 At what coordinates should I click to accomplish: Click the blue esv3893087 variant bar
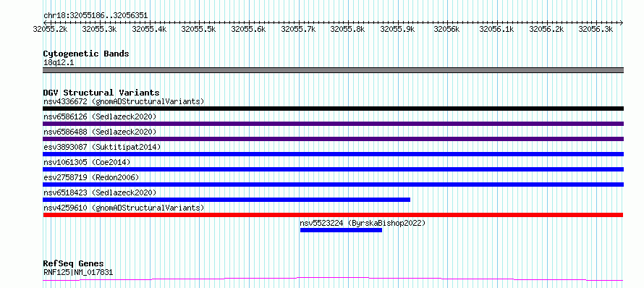(333, 154)
